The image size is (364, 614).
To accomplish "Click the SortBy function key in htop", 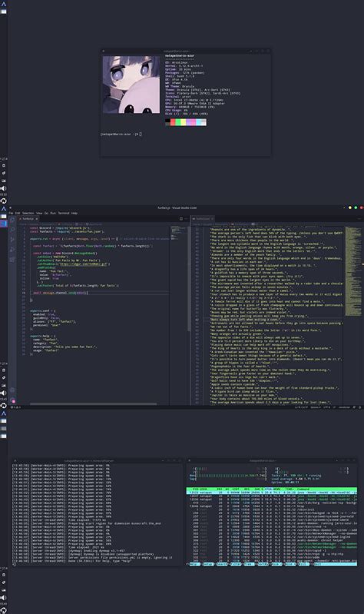I will (x=263, y=564).
